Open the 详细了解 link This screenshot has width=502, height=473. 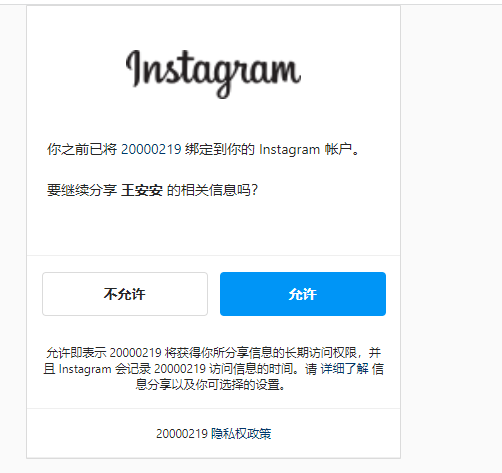(x=344, y=369)
